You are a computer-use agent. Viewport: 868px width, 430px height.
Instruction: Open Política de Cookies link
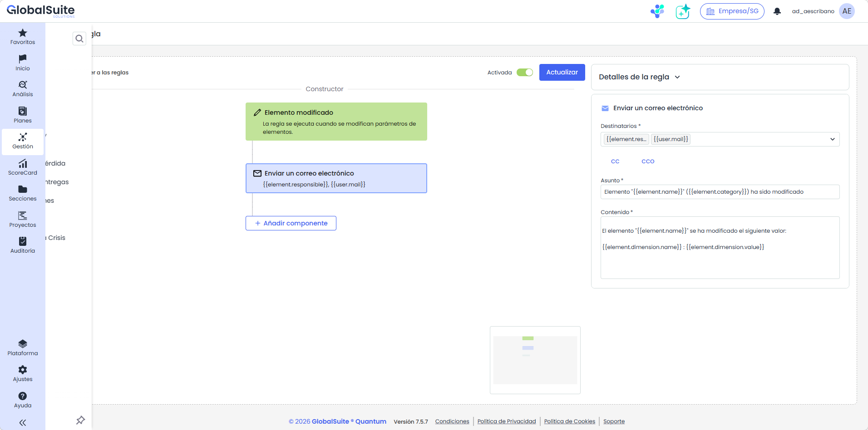tap(569, 421)
